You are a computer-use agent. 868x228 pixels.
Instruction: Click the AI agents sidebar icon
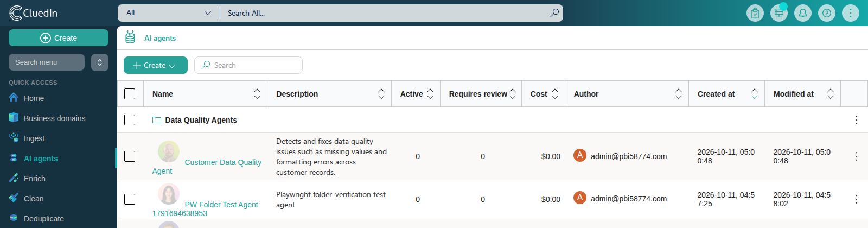(x=14, y=158)
